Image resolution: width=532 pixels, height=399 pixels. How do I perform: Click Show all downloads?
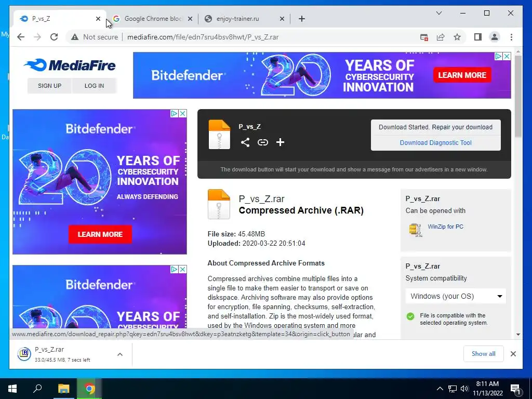point(484,354)
